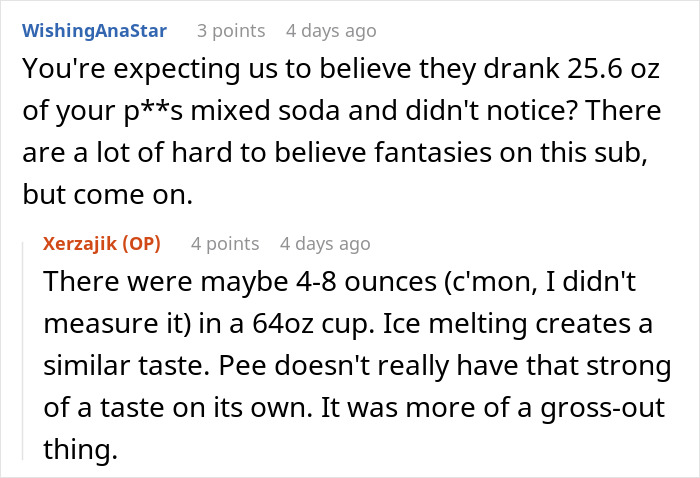Click the top comment's '4 days ago' timestamp
The height and width of the screenshot is (478, 700).
click(331, 30)
